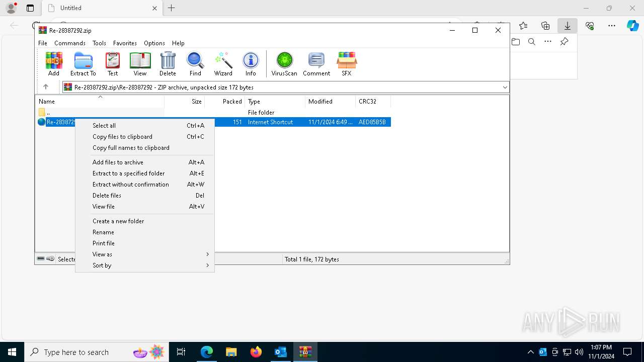Choose Copy files to clipboard
Screen dimensions: 644x362
[145, 137]
